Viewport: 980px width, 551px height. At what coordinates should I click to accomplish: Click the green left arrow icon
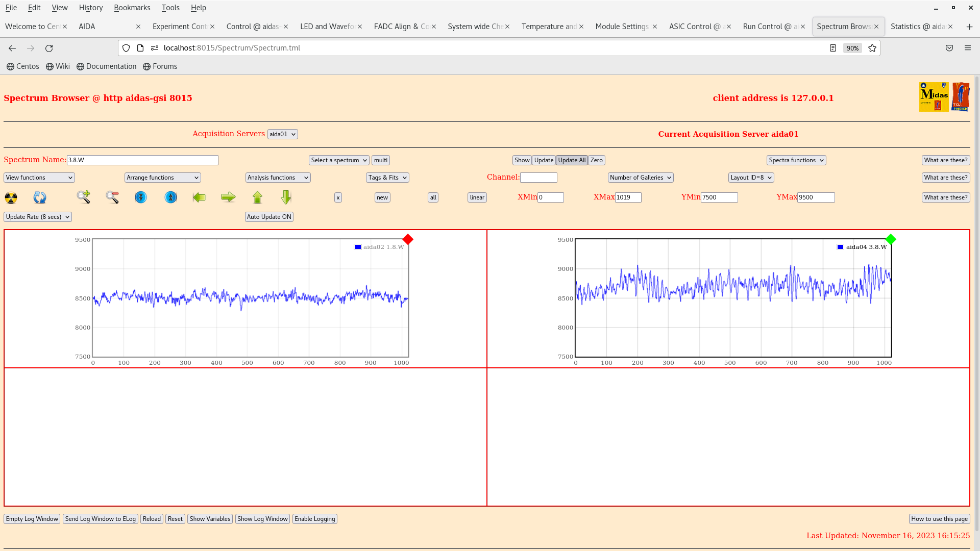coord(199,197)
